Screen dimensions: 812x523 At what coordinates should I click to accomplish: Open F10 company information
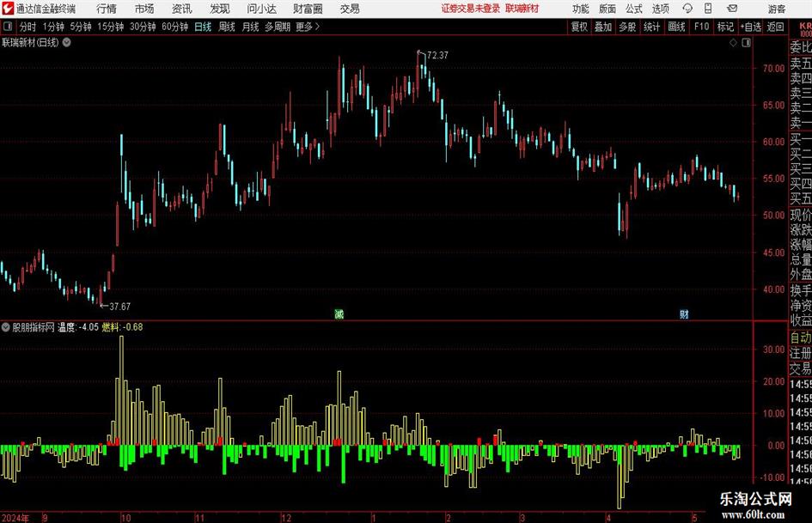[702, 27]
